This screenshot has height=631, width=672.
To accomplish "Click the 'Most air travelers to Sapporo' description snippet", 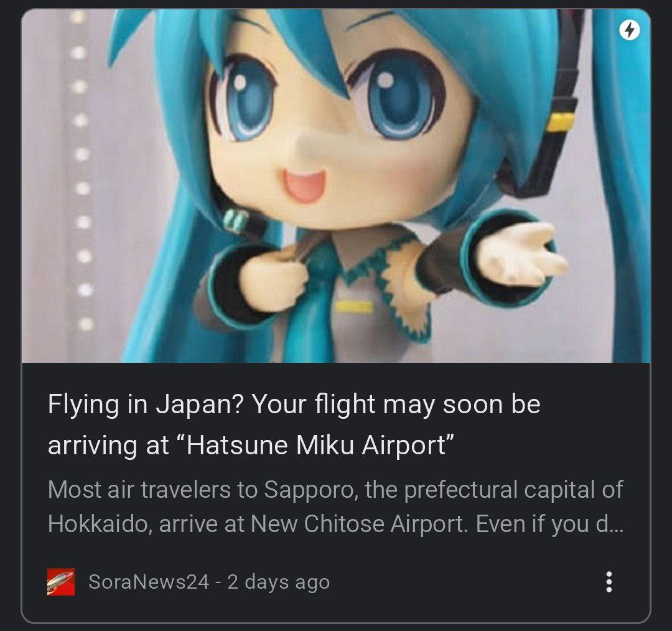I will tap(335, 507).
